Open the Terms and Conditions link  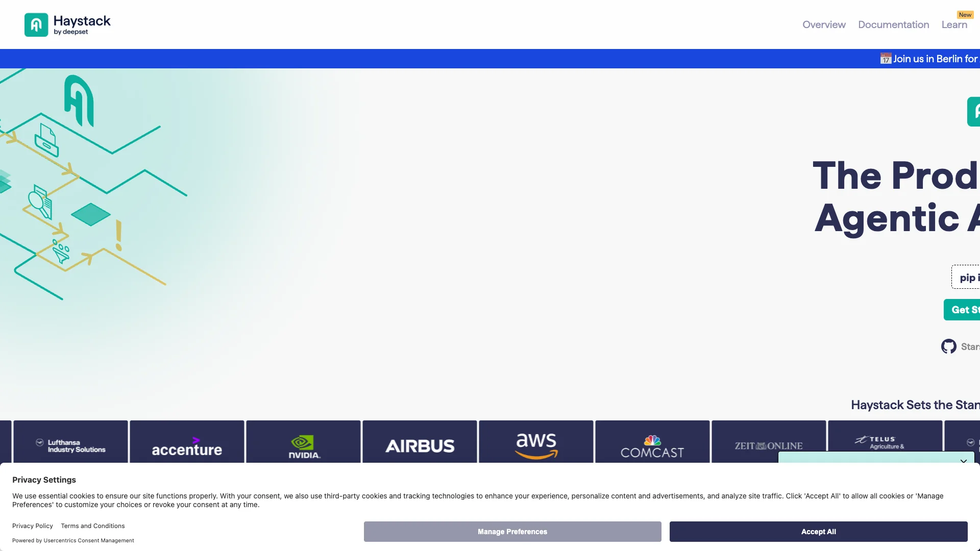pos(92,526)
